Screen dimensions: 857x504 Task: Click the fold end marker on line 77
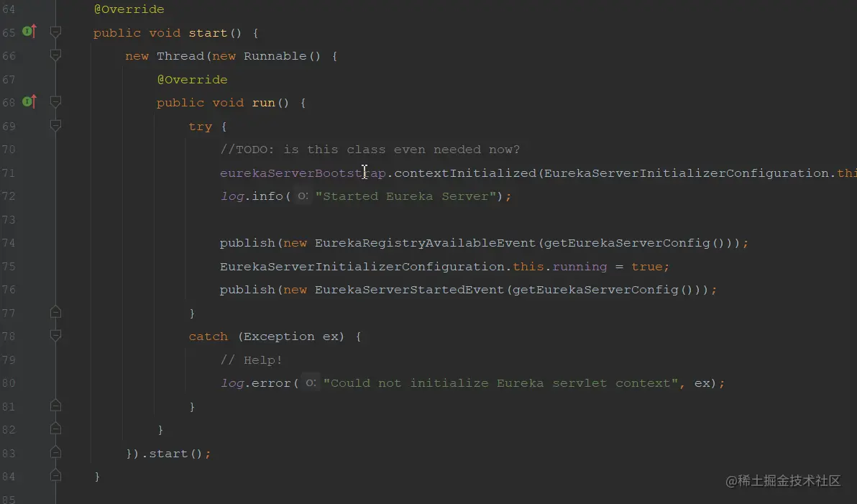tap(55, 312)
